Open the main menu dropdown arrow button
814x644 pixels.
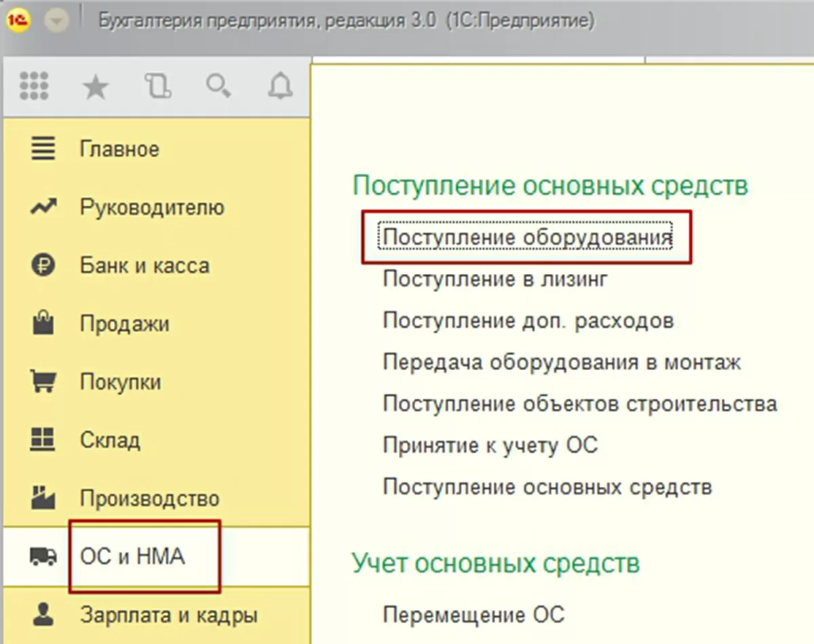tap(57, 22)
